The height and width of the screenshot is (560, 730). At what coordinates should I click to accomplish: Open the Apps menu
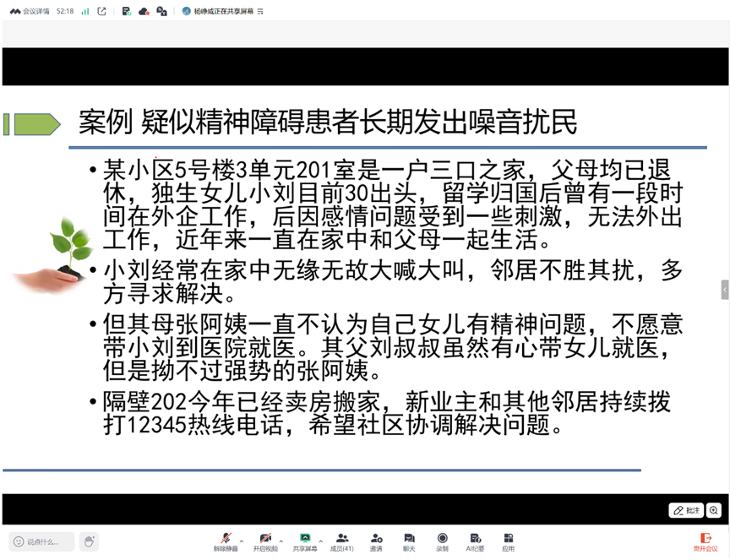[508, 541]
